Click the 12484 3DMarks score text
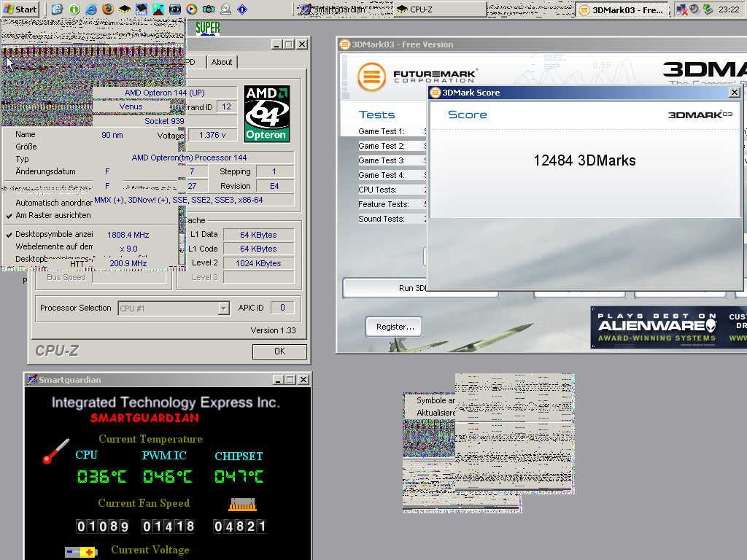Screen dimensions: 747x560 click(x=584, y=160)
